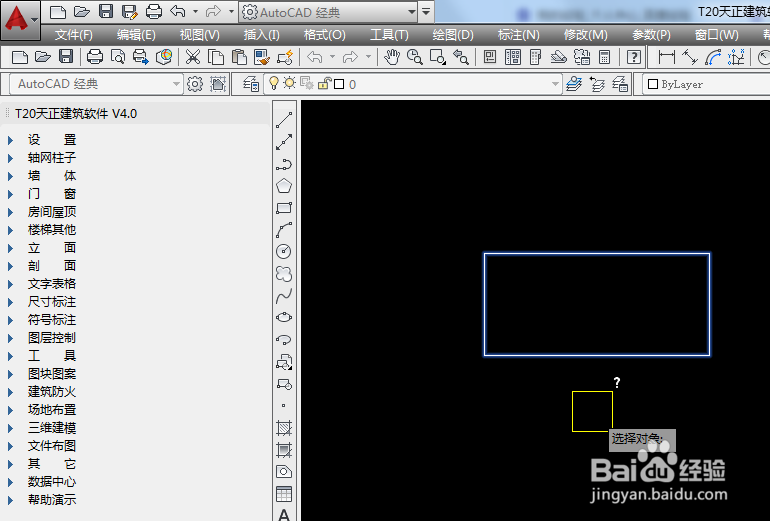Viewport: 770px width, 521px height.
Task: Select the Arc Length dimension tool
Action: pos(713,57)
